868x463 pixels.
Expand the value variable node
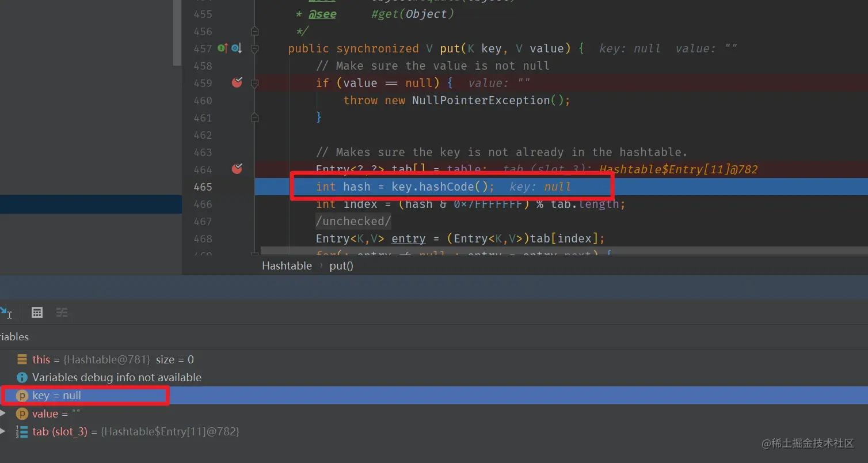(3, 414)
